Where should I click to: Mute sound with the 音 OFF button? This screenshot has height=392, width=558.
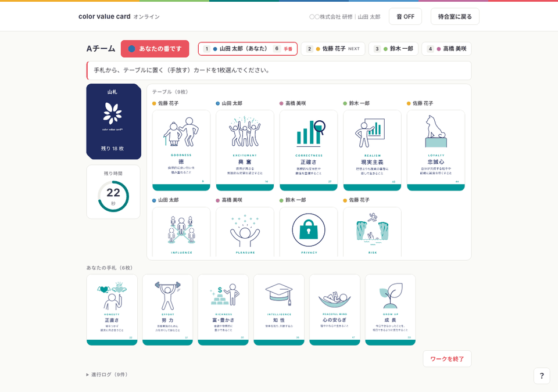click(405, 16)
